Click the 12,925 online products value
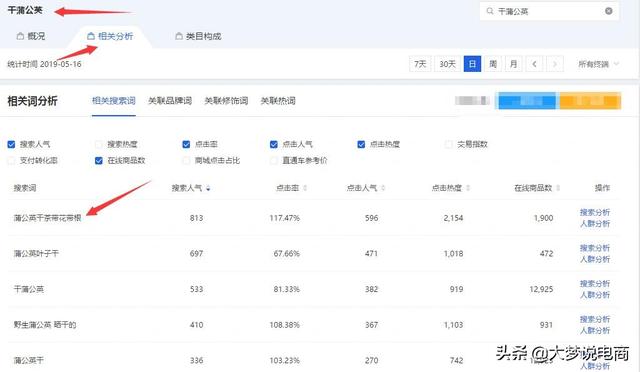This screenshot has width=640, height=372. [x=541, y=289]
